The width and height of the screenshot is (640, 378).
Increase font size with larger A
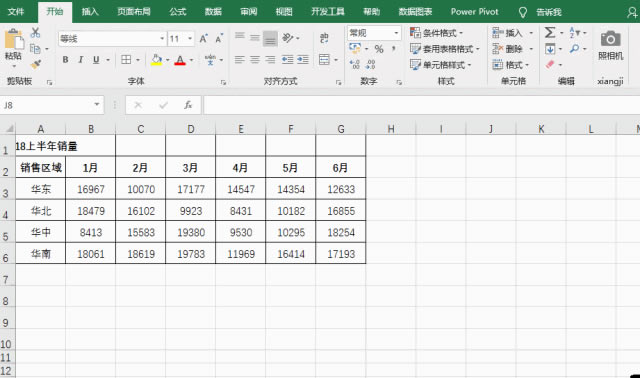point(203,39)
